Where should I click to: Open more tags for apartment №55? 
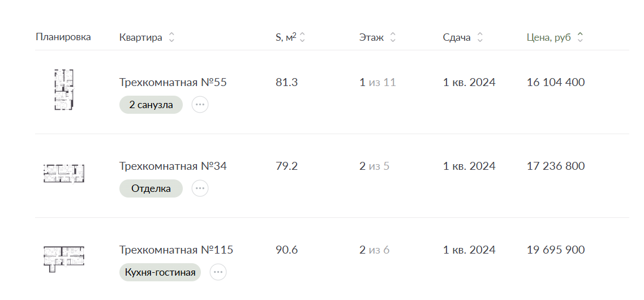coord(200,104)
